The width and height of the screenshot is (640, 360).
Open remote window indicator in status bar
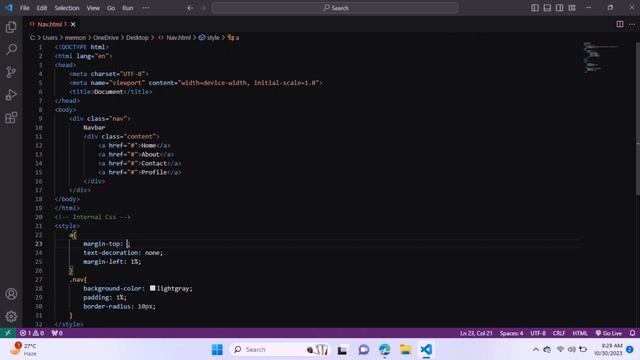[x=8, y=333]
